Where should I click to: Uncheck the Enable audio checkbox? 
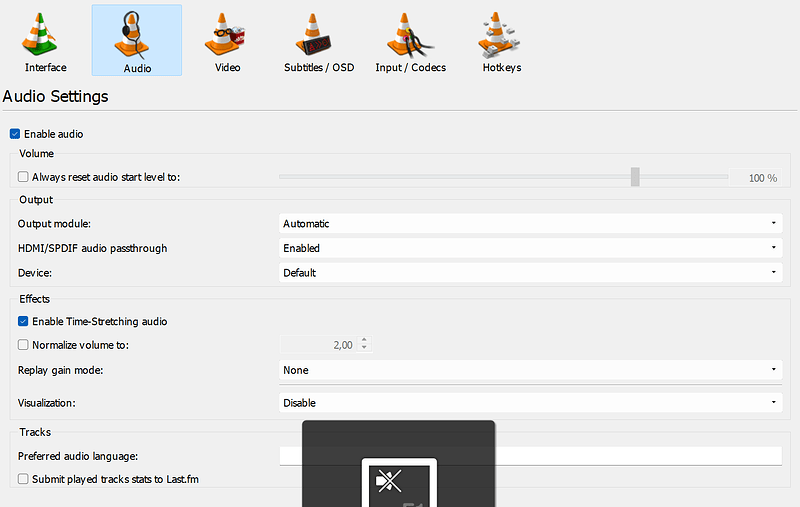coord(15,134)
